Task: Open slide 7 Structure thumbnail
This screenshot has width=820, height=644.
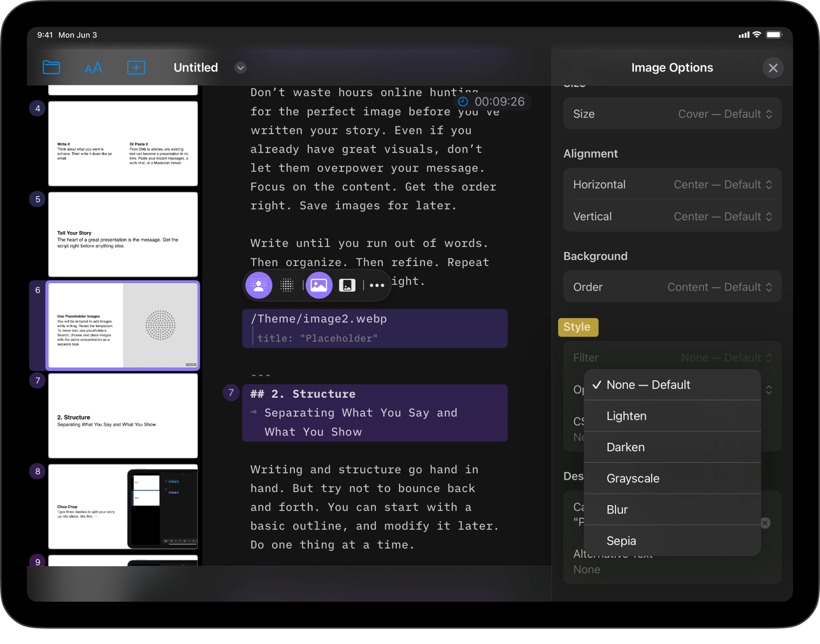Action: [123, 416]
